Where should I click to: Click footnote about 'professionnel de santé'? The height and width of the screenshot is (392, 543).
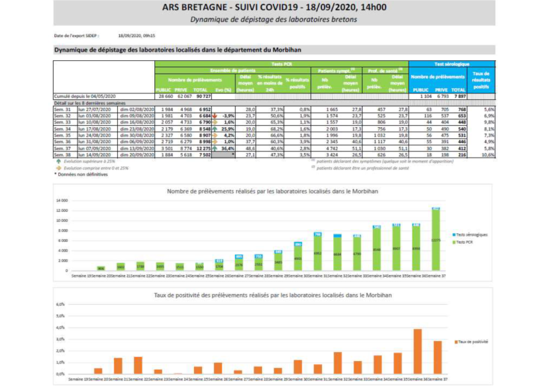tap(360, 168)
